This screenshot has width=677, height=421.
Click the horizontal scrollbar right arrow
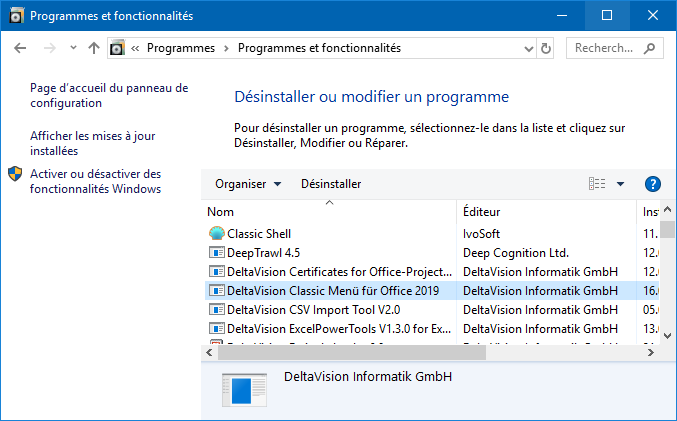pyautogui.click(x=651, y=352)
